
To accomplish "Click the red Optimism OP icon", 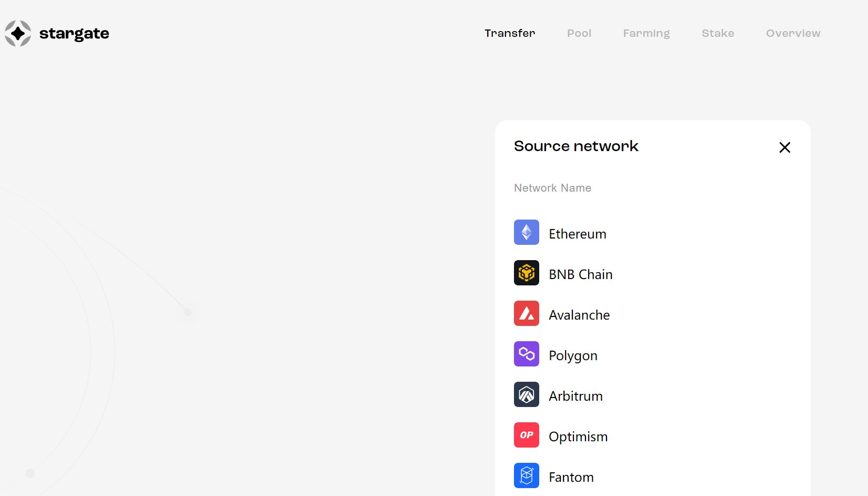I will pos(526,435).
